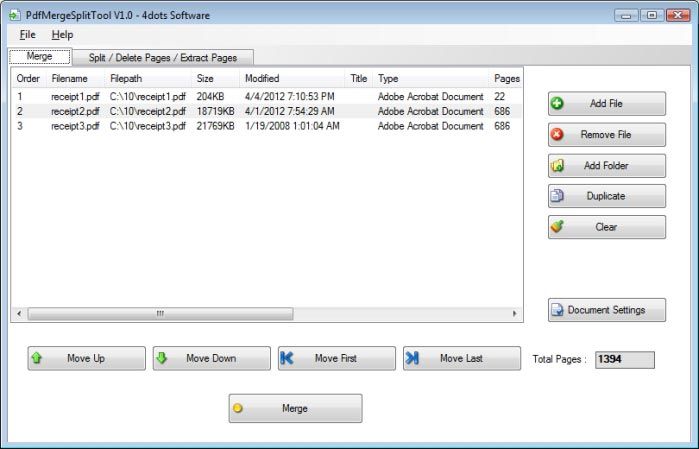This screenshot has width=699, height=449.
Task: Click the green plus Add File icon
Action: pos(557,103)
